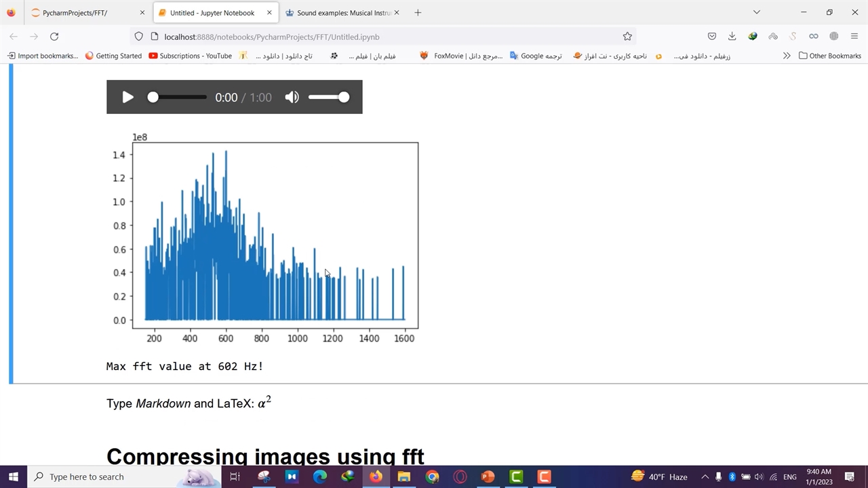Click the Markdown and LaTeX cell text
Image resolution: width=868 pixels, height=488 pixels.
click(x=189, y=403)
